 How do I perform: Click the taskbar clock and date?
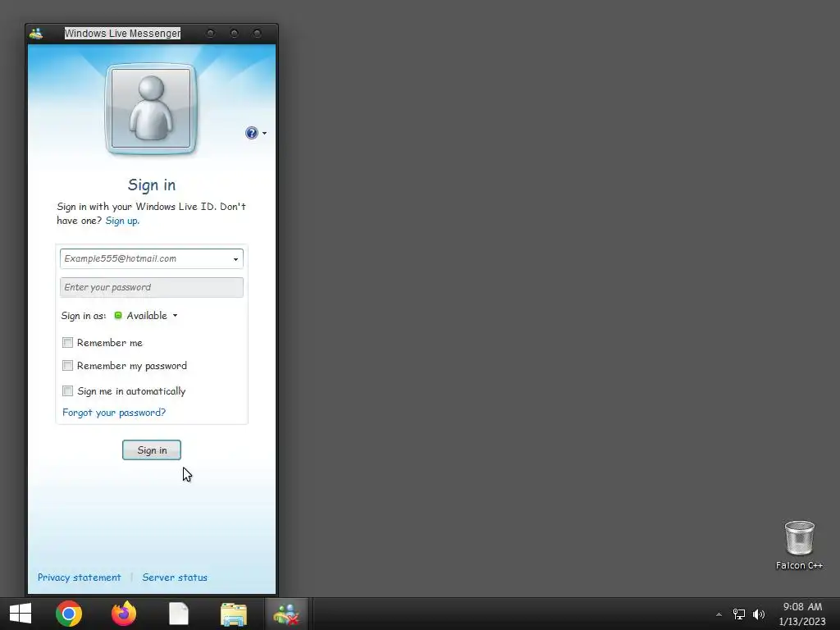(802, 614)
